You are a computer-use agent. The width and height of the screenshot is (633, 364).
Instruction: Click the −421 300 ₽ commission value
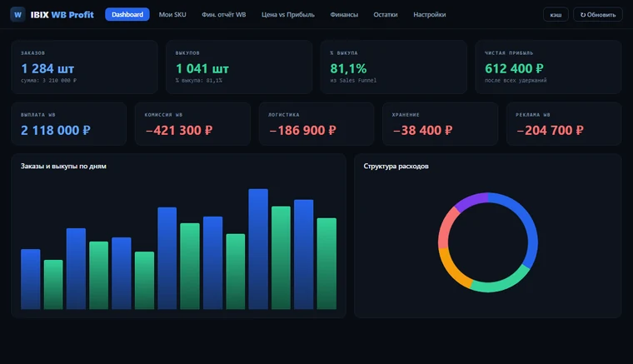179,130
